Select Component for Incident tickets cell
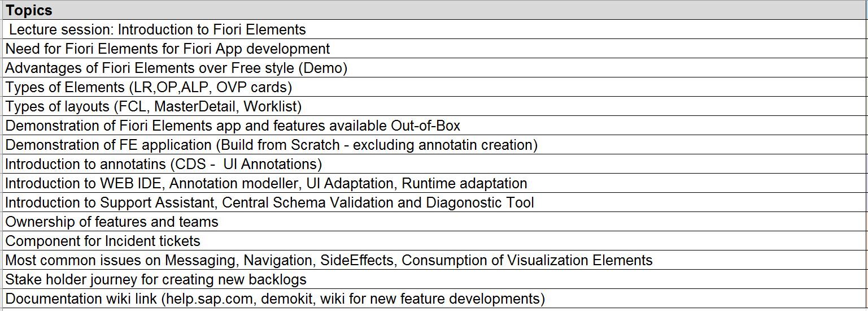Image resolution: width=868 pixels, height=311 pixels. [x=103, y=241]
